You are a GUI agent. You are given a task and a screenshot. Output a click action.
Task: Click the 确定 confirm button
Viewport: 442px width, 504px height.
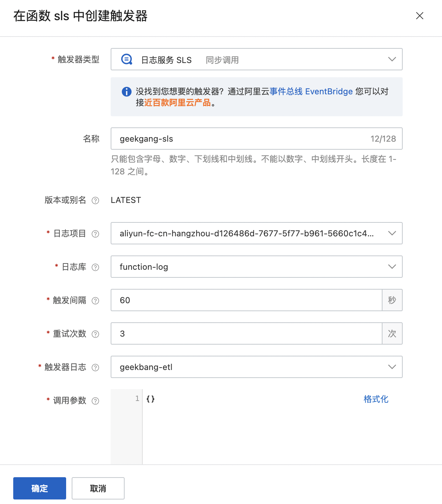[x=39, y=488]
